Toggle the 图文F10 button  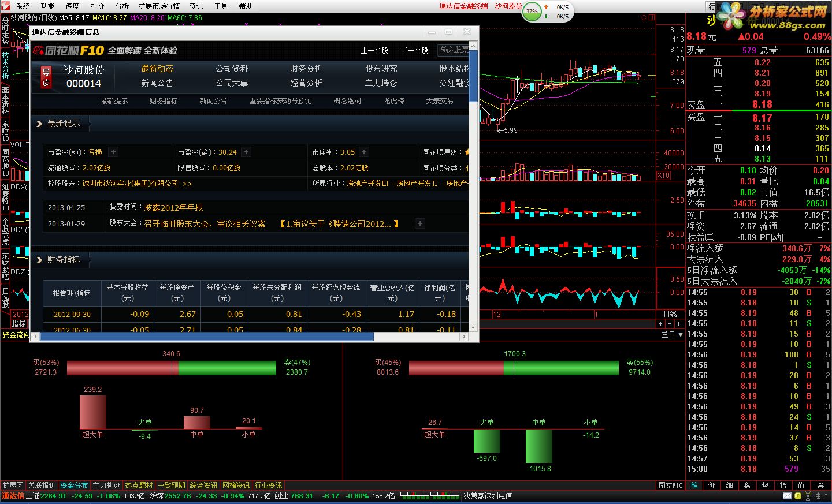tap(671, 486)
